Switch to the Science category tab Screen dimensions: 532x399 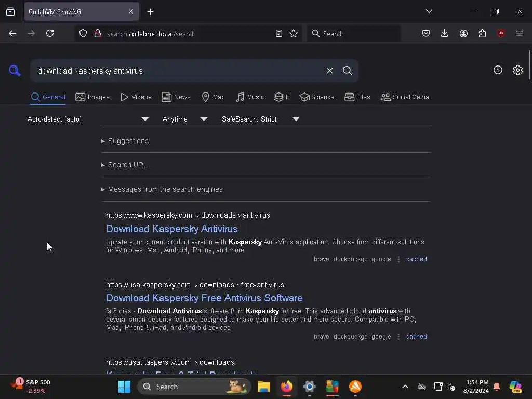click(x=316, y=97)
